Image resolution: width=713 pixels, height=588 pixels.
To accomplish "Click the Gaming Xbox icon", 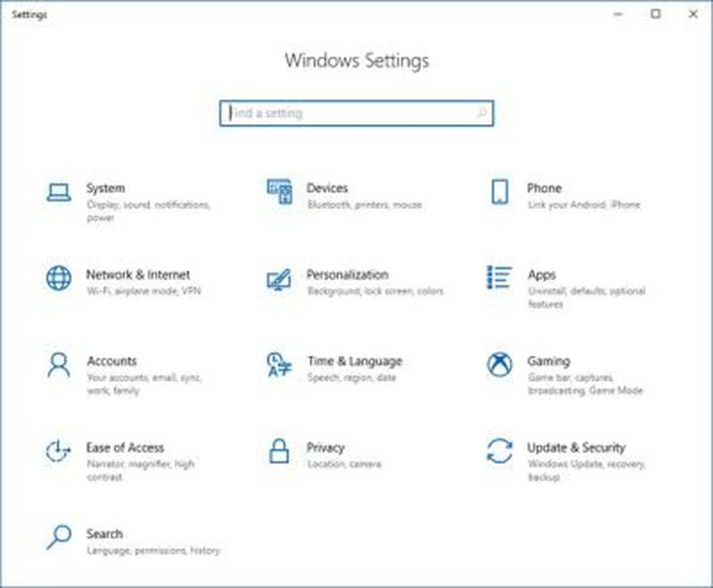I will 499,365.
